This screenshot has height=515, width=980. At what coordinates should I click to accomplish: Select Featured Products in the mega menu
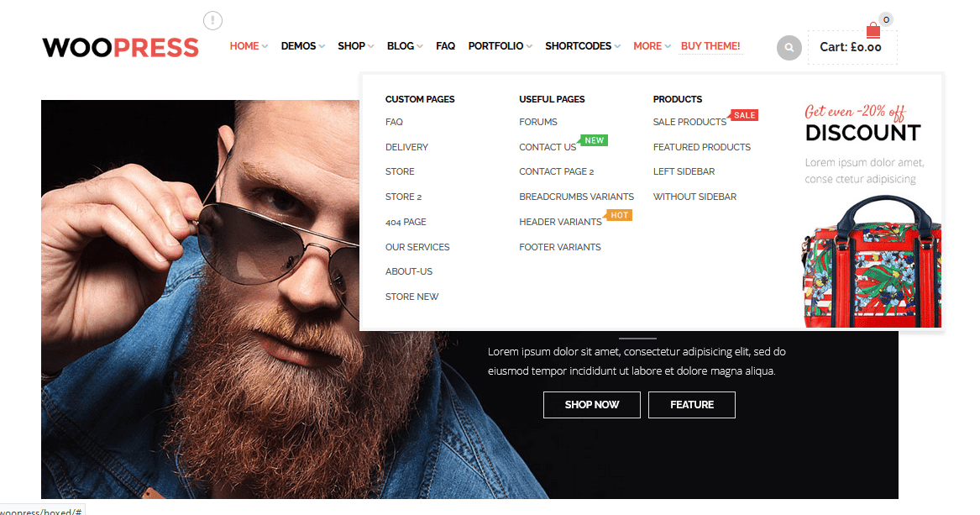coord(702,147)
